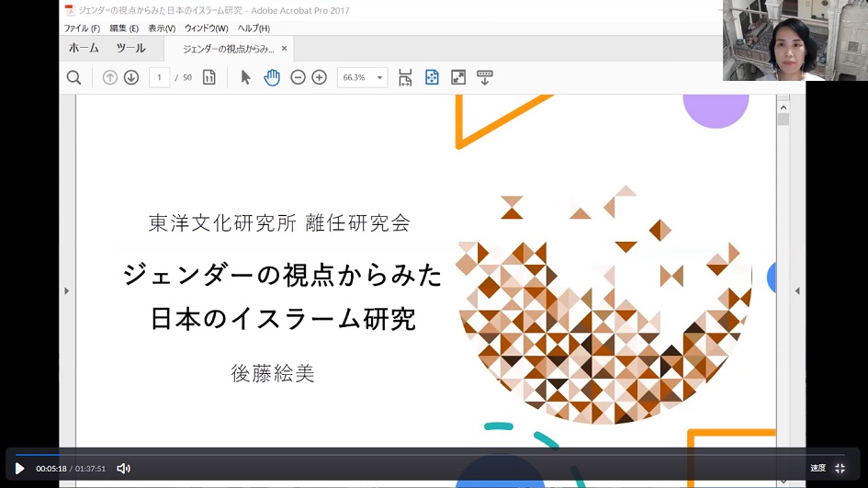Click the document scrollbar up arrow
Screen dimensions: 868x488
coord(783,107)
